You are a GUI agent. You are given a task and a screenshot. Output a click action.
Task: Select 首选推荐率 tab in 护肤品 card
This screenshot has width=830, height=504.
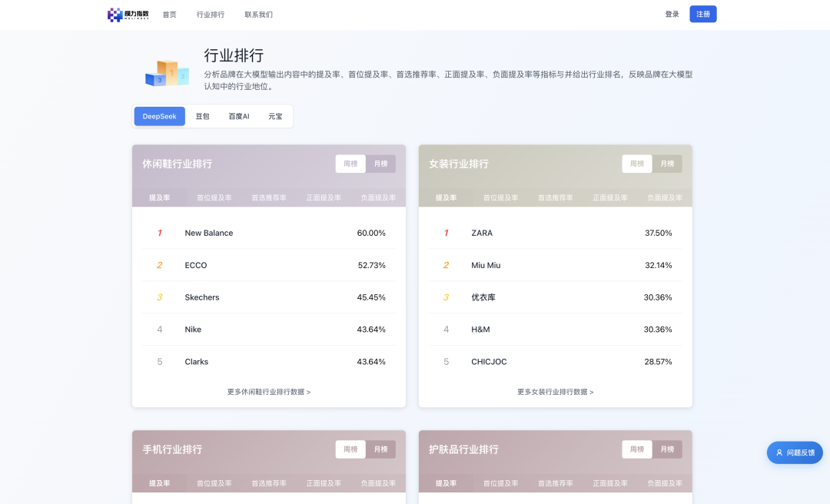coord(556,483)
